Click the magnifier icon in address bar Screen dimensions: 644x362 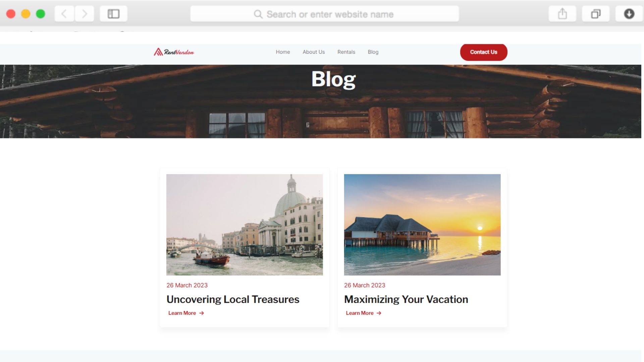click(258, 14)
